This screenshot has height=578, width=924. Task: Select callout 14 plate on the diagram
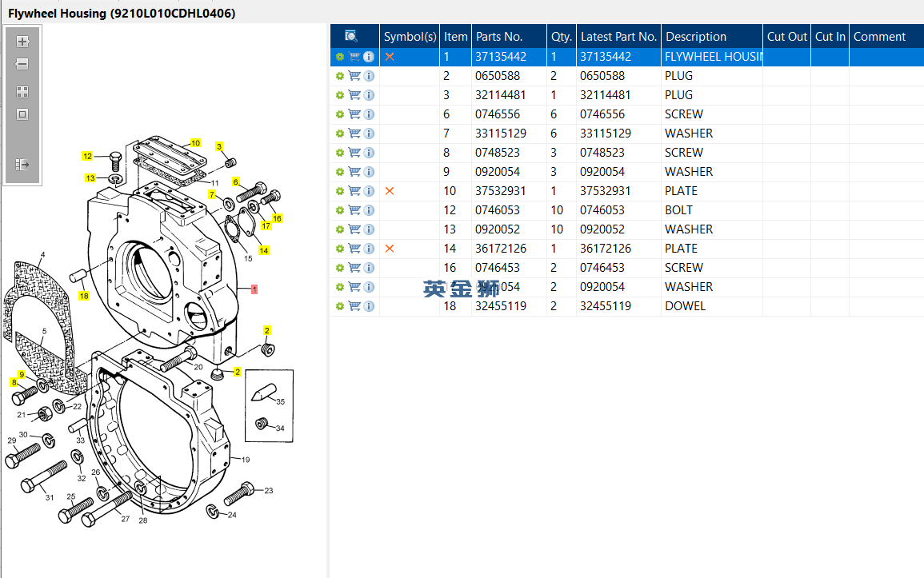263,250
